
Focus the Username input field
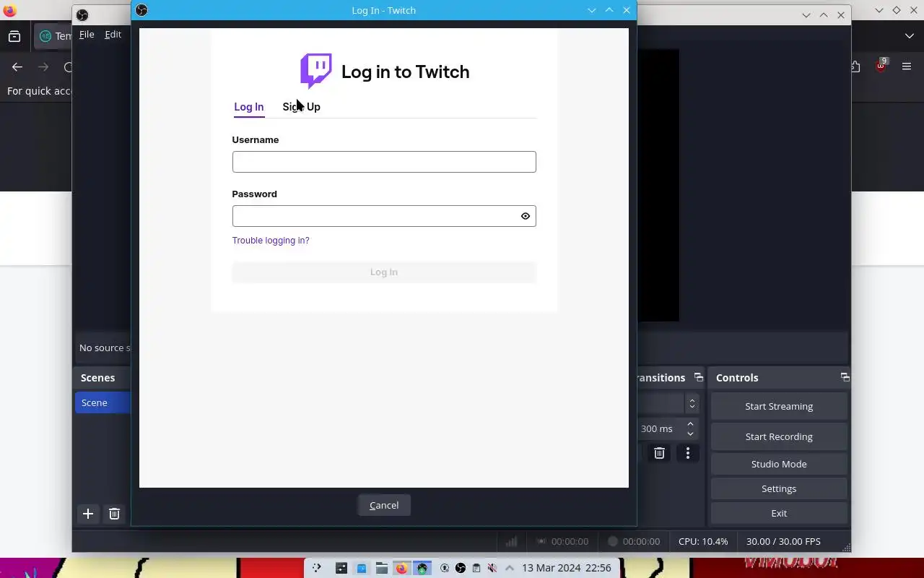(384, 162)
